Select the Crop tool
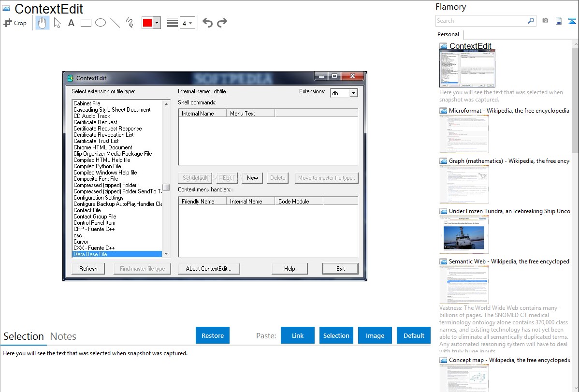The width and height of the screenshot is (579, 392). tap(15, 23)
